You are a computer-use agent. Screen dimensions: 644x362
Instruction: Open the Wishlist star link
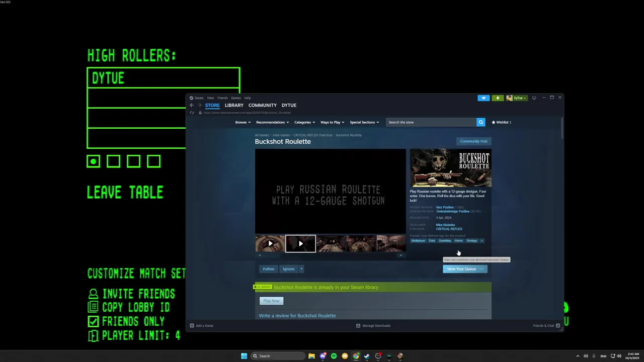coord(502,122)
